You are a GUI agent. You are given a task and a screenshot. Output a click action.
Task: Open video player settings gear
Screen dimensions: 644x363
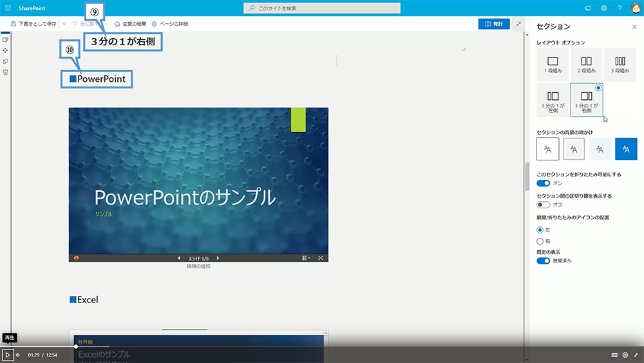(625, 355)
